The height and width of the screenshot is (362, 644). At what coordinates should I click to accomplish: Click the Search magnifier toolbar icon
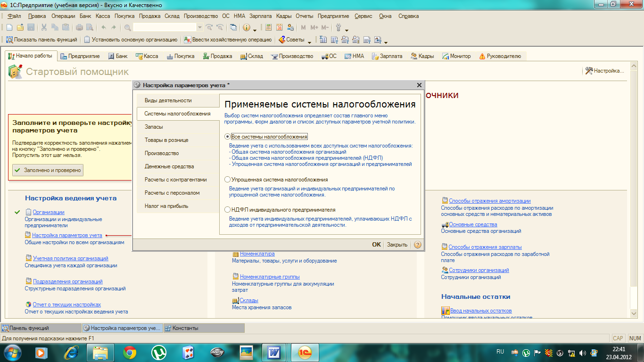[x=127, y=27]
